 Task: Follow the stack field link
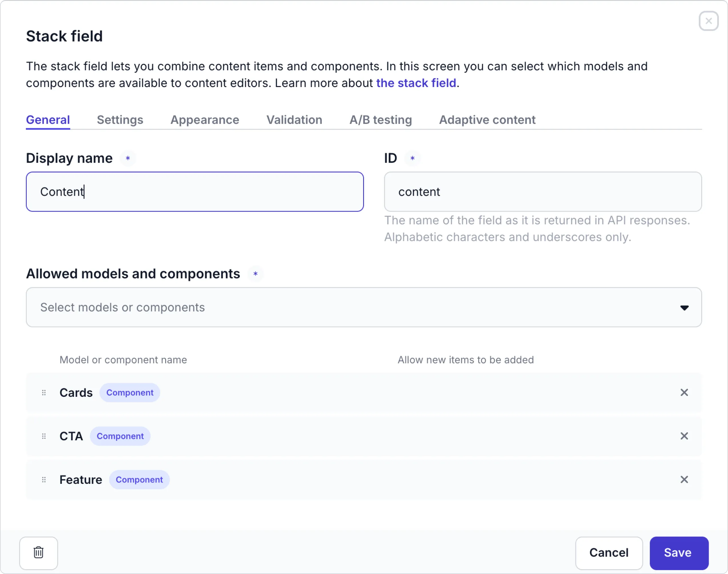coord(416,83)
